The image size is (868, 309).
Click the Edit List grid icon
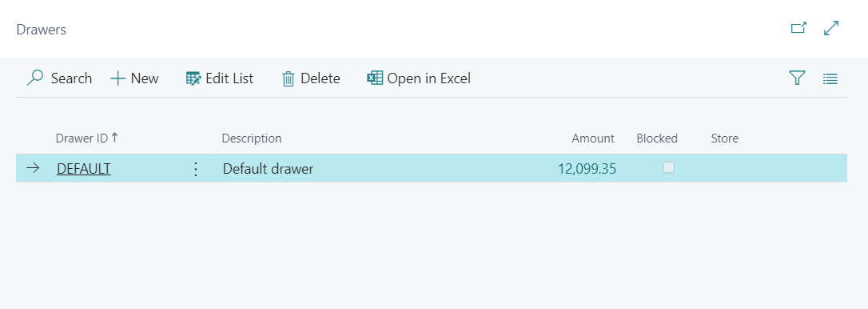tap(193, 78)
